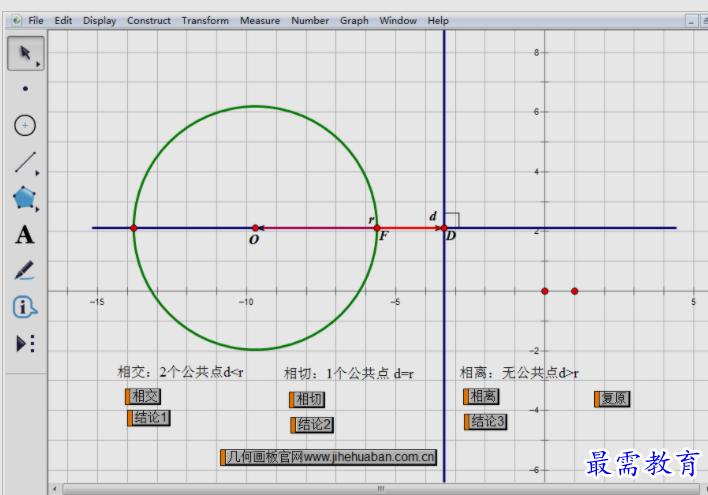The image size is (708, 495).
Task: Open the Graph menu
Action: point(354,21)
